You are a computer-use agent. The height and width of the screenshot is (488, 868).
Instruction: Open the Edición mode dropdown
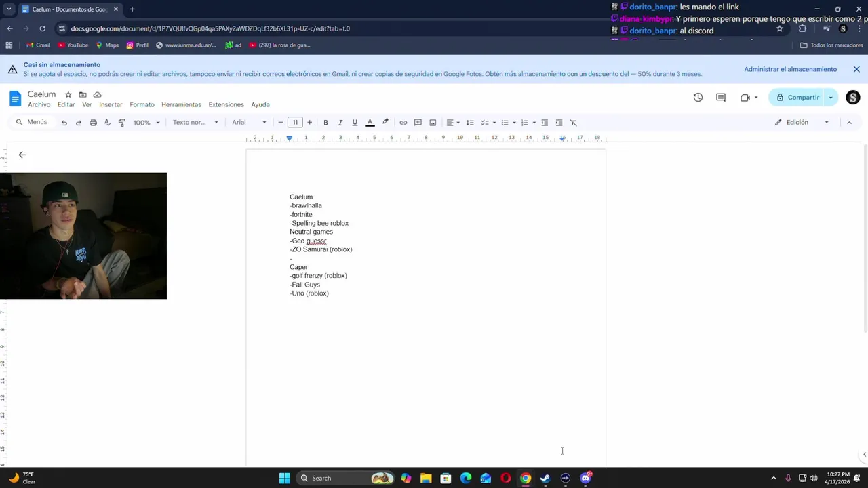[802, 123]
